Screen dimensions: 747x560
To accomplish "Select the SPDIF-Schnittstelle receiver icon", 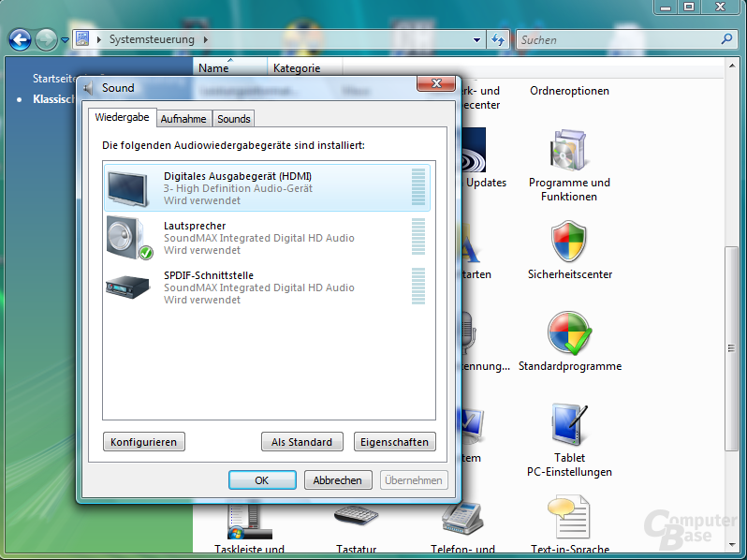I will point(127,287).
